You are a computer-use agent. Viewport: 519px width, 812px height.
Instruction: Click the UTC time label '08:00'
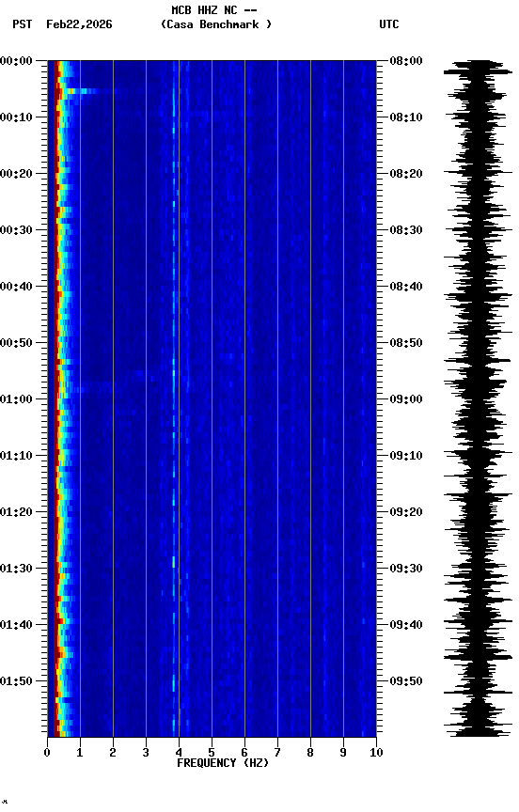pos(406,61)
